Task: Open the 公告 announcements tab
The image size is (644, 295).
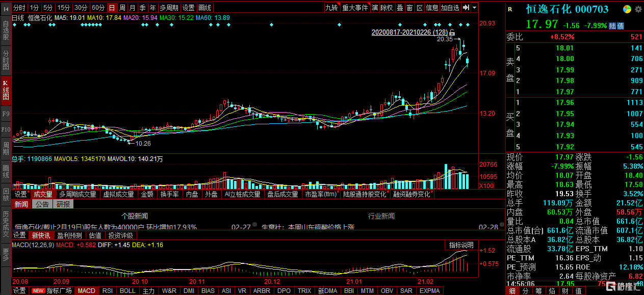Action: [42, 204]
